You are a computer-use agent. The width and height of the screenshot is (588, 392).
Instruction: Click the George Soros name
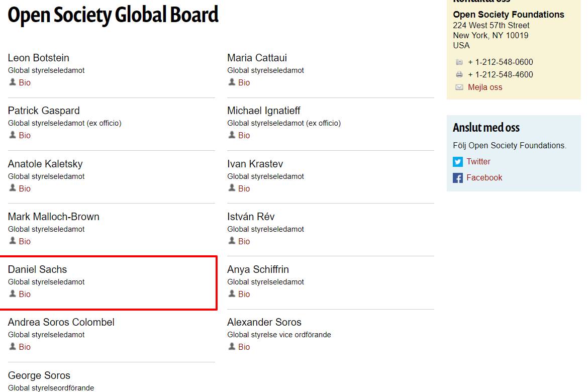tap(39, 375)
